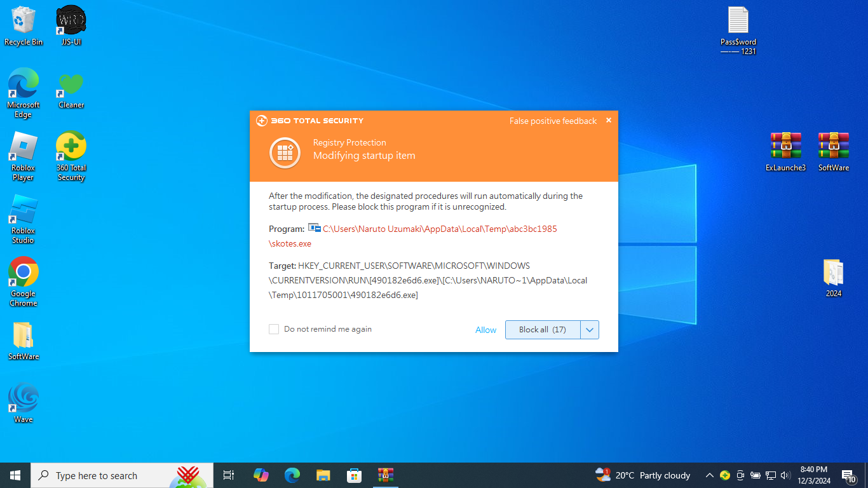Check the Do not remind me again box

pyautogui.click(x=274, y=329)
